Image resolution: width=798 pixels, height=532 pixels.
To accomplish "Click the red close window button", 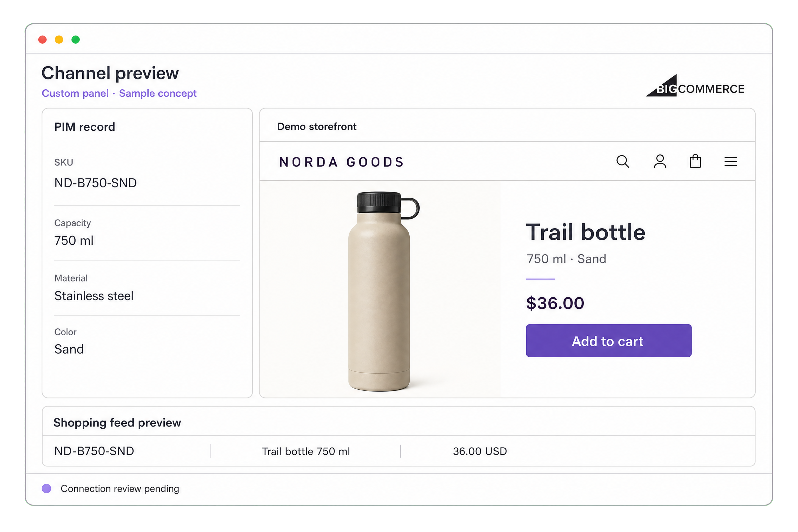I will 42,40.
